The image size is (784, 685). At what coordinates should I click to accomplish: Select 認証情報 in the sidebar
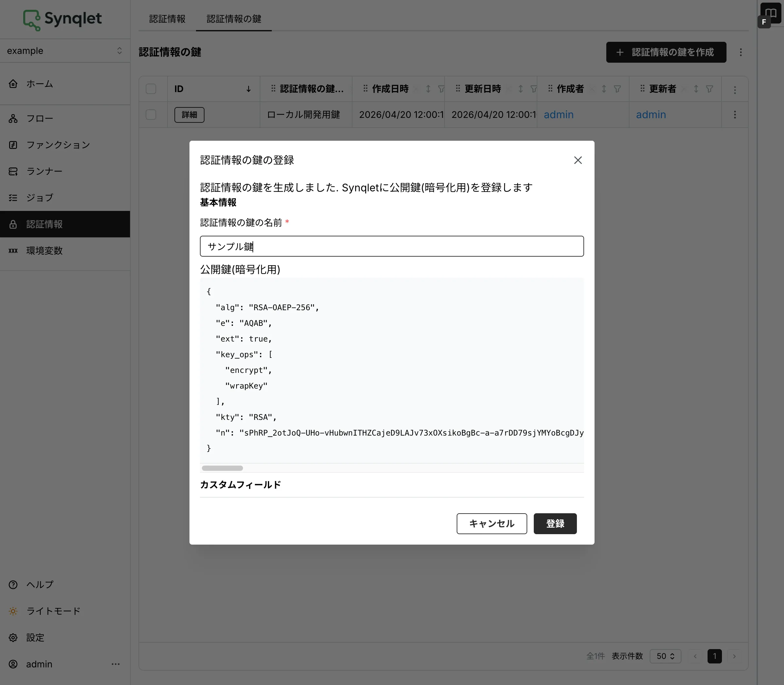point(65,224)
